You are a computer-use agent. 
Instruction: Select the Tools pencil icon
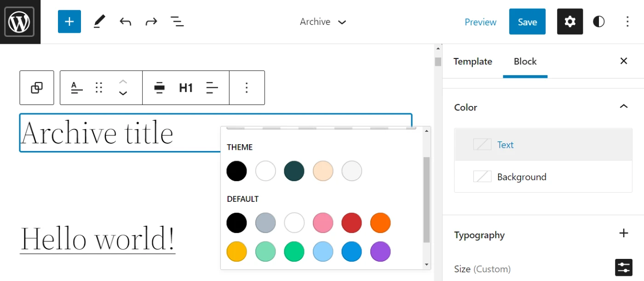[x=99, y=22]
